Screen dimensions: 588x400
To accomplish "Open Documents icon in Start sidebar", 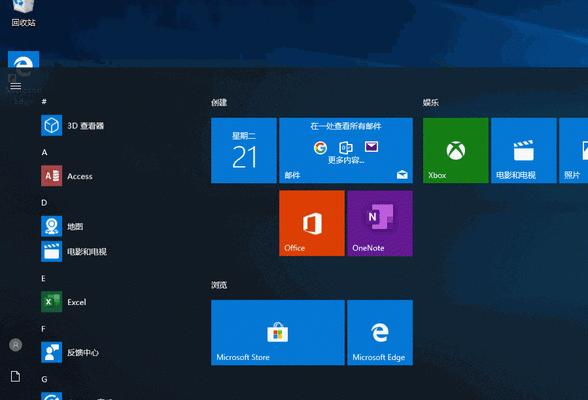I will pos(15,376).
